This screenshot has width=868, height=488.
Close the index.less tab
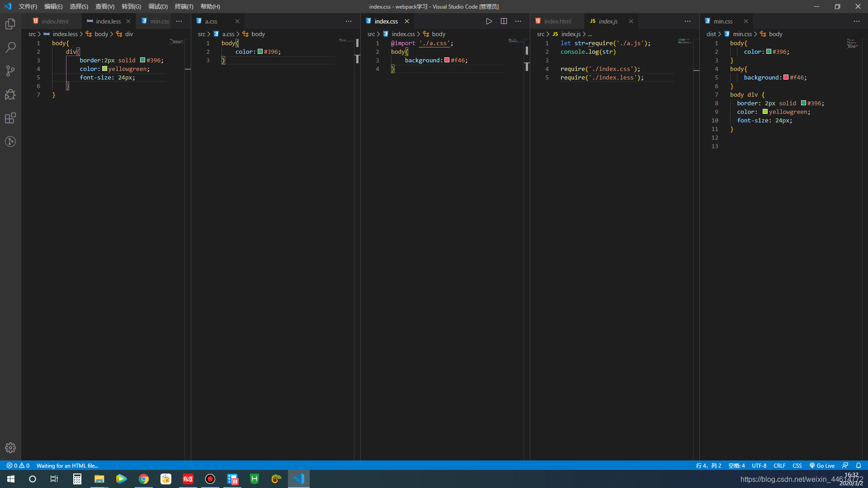coord(128,21)
